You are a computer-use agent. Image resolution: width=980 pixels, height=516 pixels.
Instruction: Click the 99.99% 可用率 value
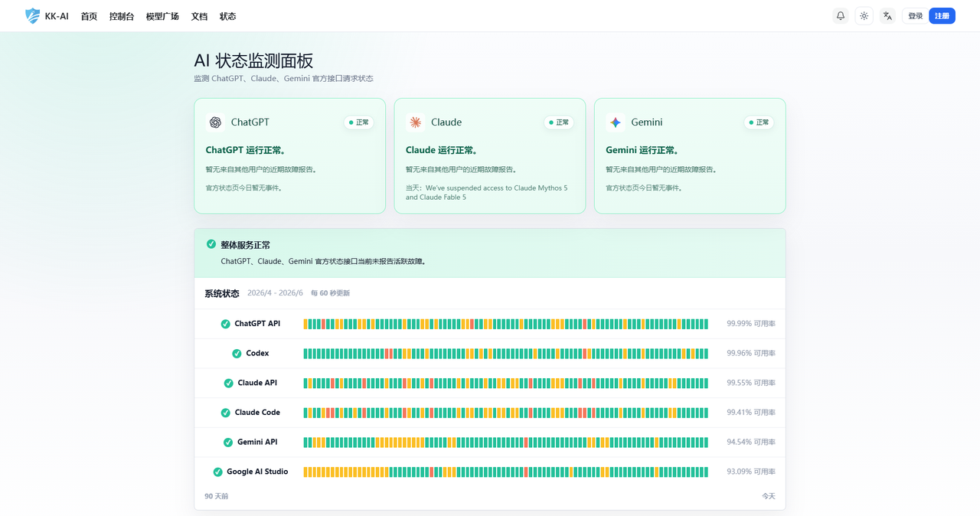pos(751,324)
